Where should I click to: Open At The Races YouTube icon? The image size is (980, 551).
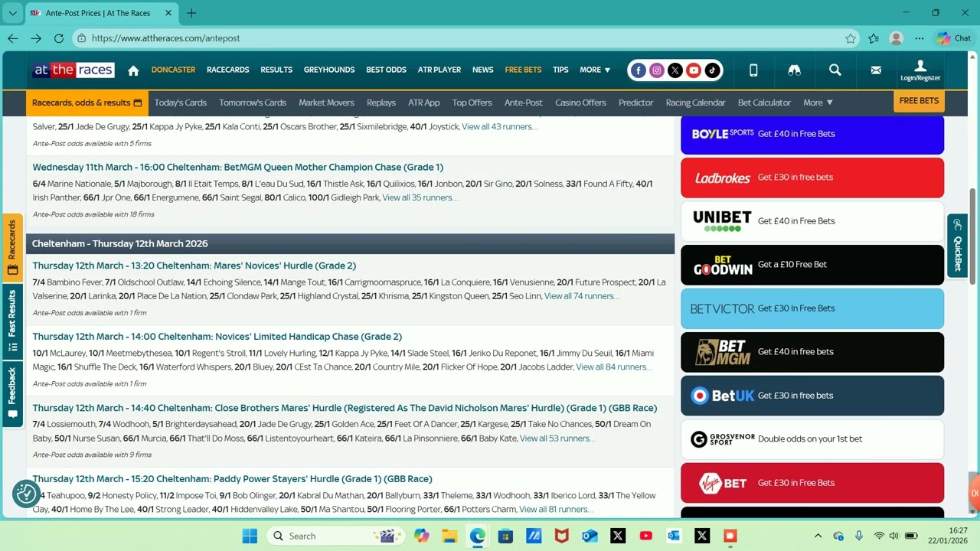click(694, 70)
